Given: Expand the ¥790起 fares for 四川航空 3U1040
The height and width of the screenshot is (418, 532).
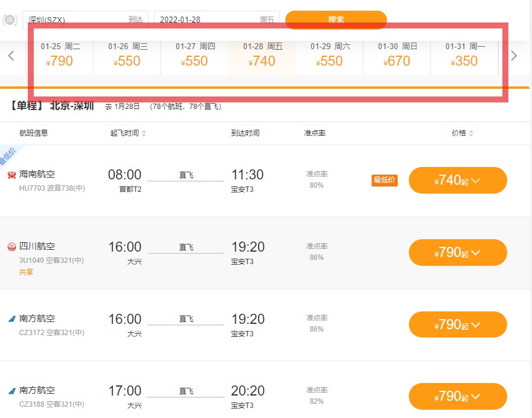Looking at the screenshot, I should pyautogui.click(x=457, y=253).
